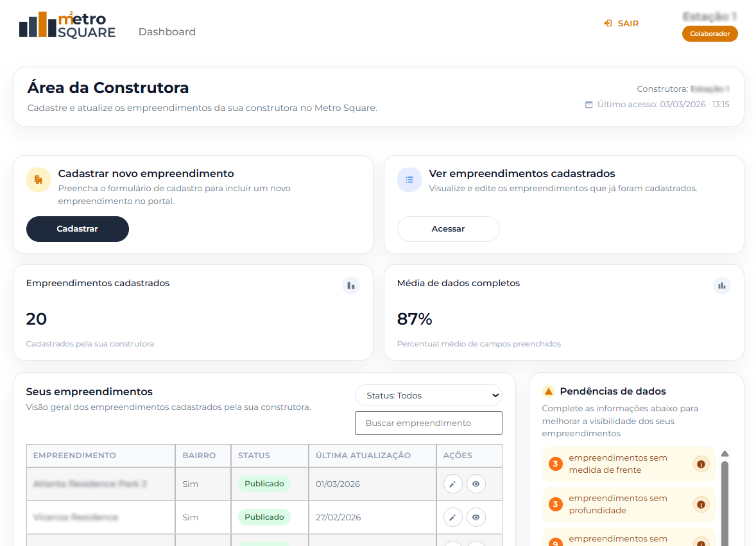Click info icon for empreendimentos sem medida de frente
This screenshot has height=546, width=756.
tap(701, 464)
